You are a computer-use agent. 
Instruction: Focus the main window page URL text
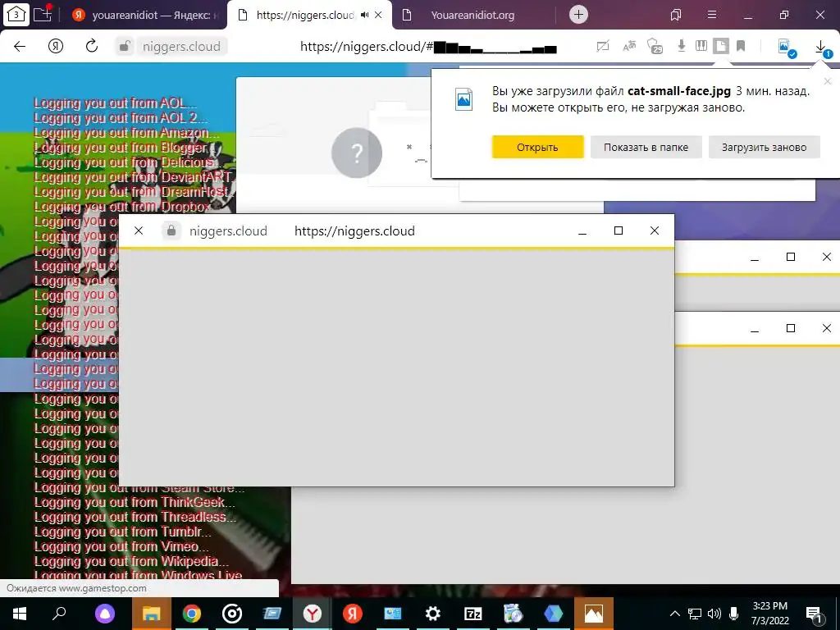tap(428, 47)
